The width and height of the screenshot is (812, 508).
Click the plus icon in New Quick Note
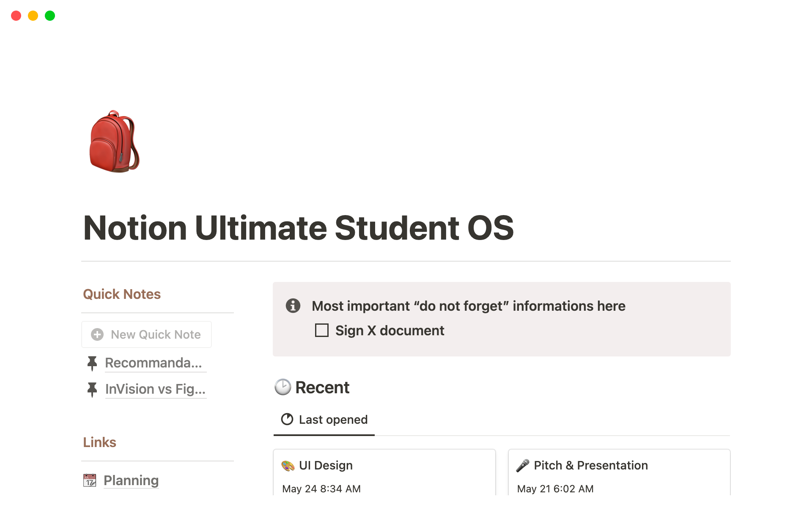pos(97,334)
